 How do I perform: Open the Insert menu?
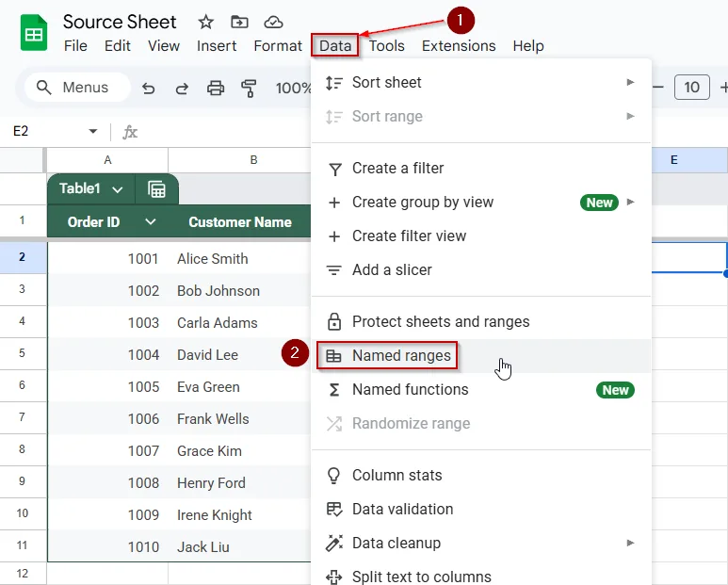pyautogui.click(x=217, y=46)
